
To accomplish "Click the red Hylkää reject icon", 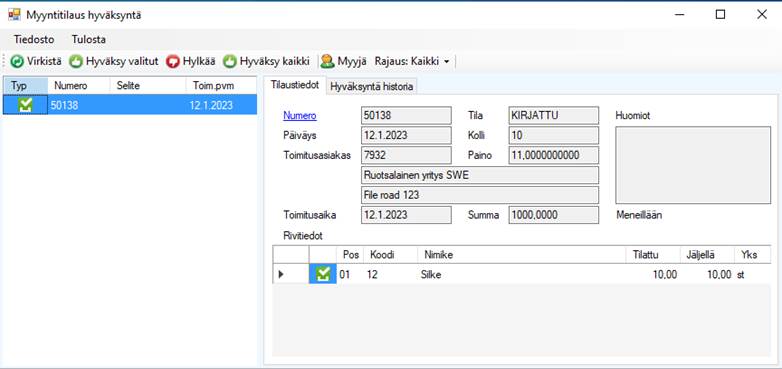I will [x=173, y=61].
